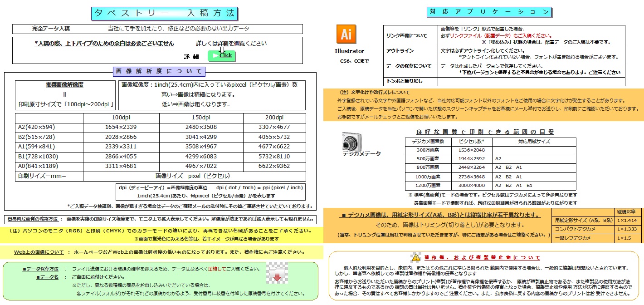Select the cell 1654×2339
This screenshot has height=305, width=644.
121,128
